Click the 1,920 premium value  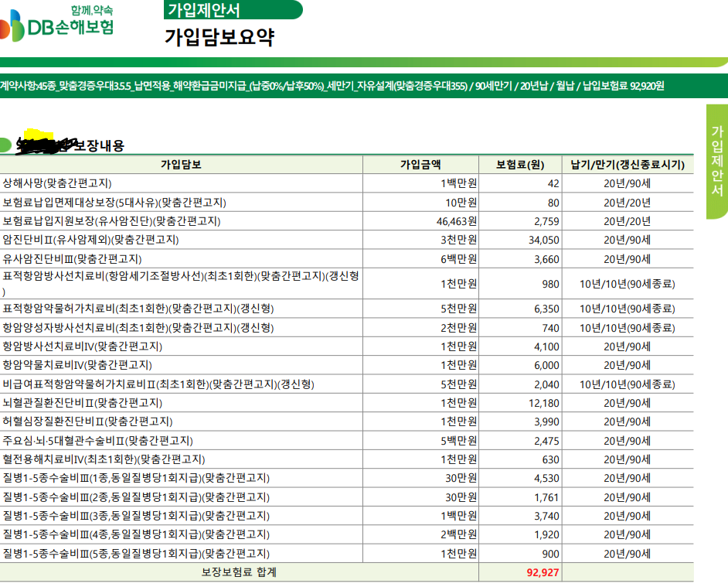546,535
